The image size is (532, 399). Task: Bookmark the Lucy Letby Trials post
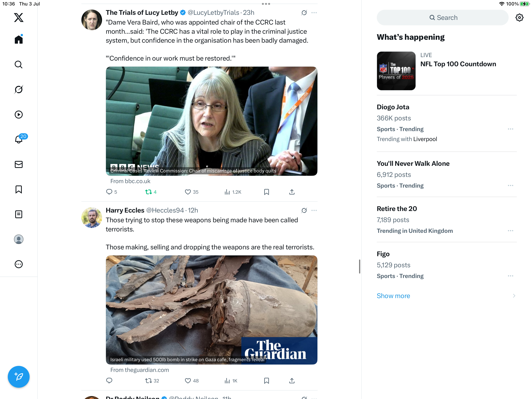(266, 192)
